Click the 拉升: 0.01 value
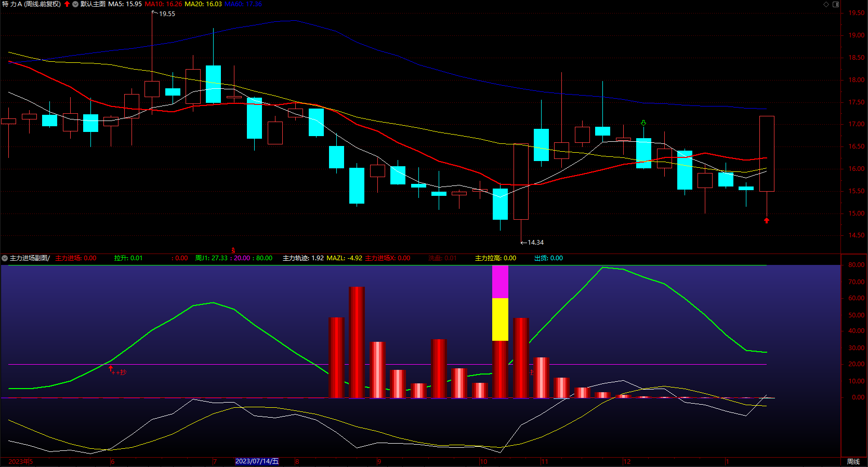Viewport: 868px width, 467px height. point(128,258)
